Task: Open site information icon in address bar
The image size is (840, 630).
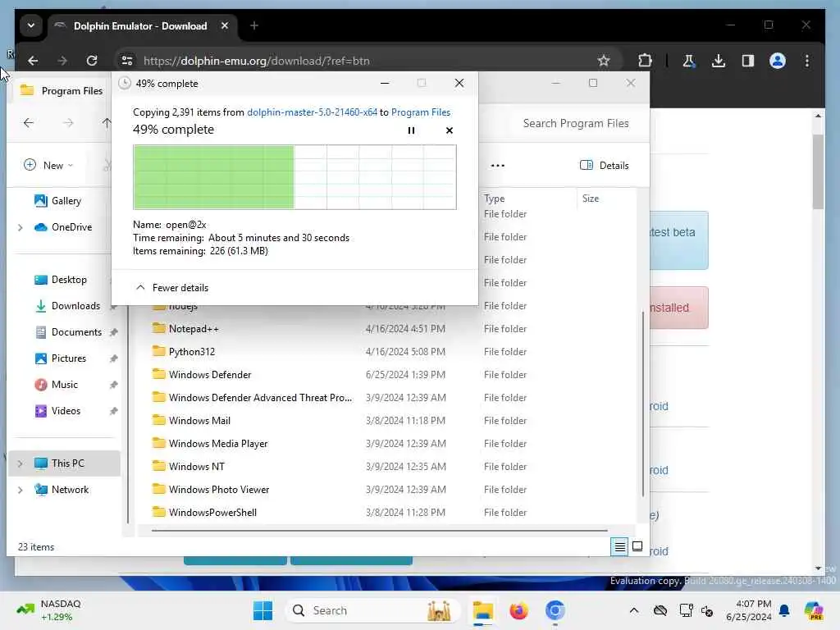Action: (127, 61)
